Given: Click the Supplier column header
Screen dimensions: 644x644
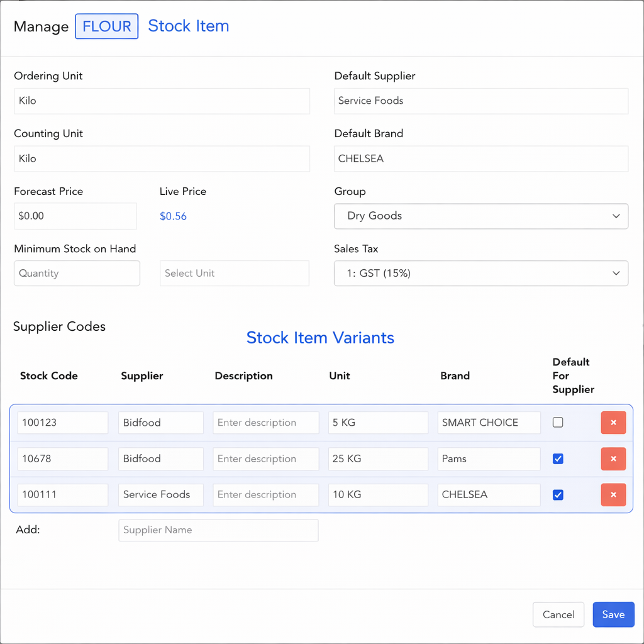Looking at the screenshot, I should [142, 376].
